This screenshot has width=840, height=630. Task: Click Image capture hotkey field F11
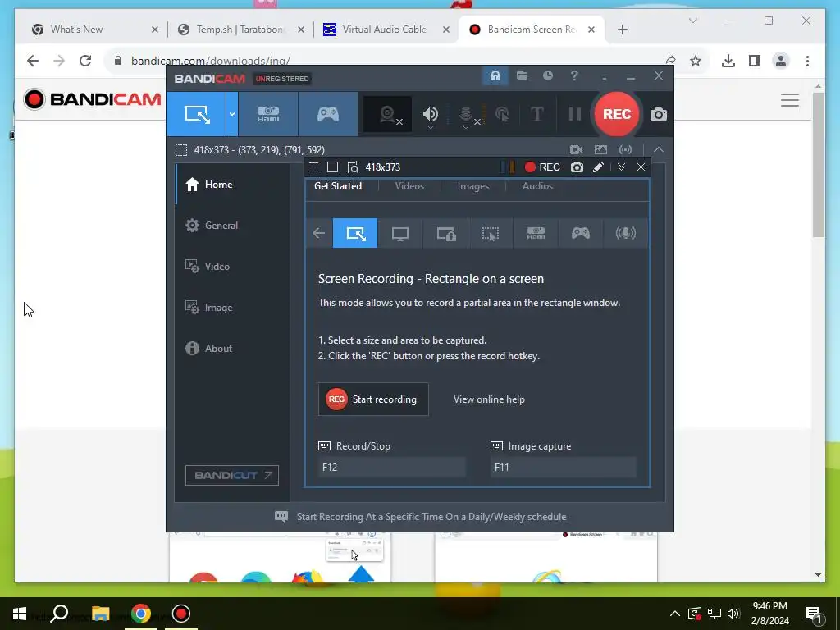(563, 467)
